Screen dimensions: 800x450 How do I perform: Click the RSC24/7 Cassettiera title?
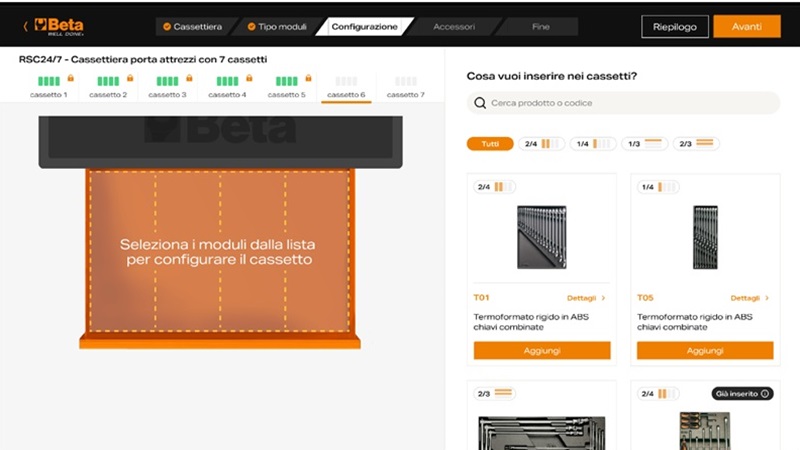143,59
